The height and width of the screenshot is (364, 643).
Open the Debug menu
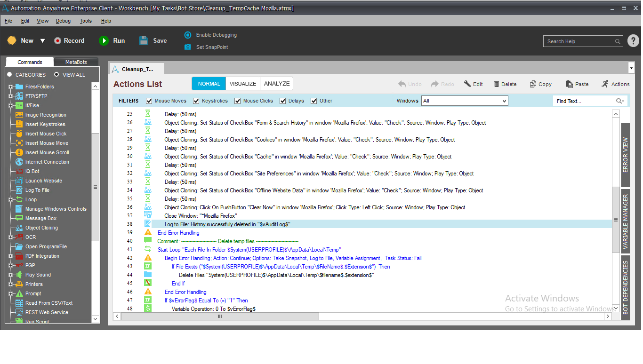63,21
